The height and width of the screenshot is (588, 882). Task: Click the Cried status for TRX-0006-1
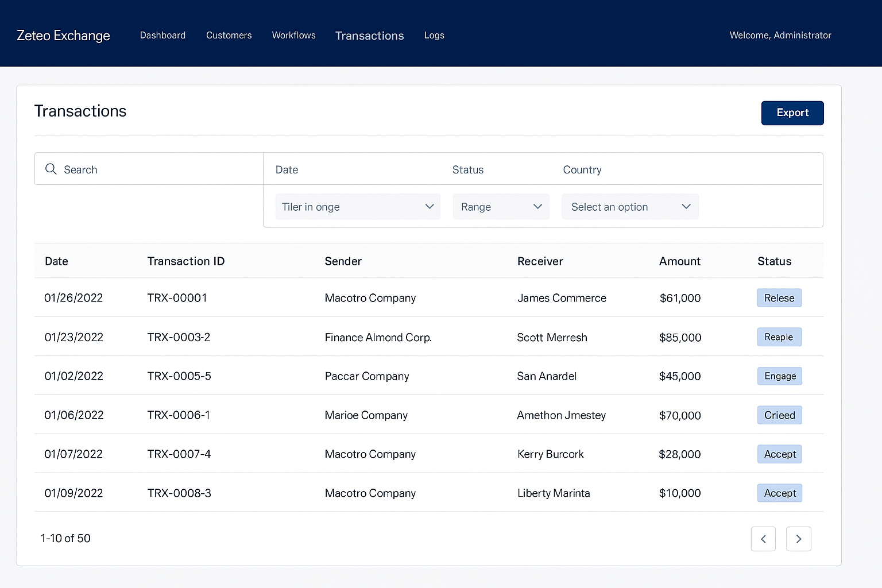click(779, 415)
